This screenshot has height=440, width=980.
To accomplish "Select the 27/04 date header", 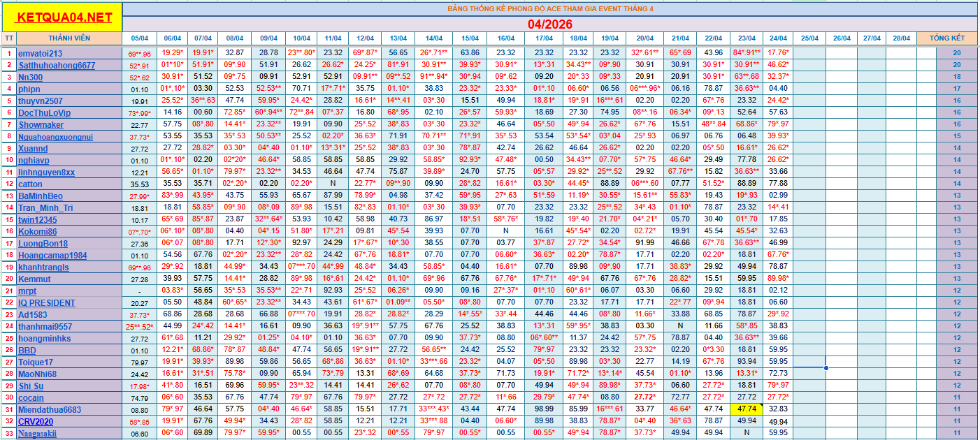I will pyautogui.click(x=871, y=38).
